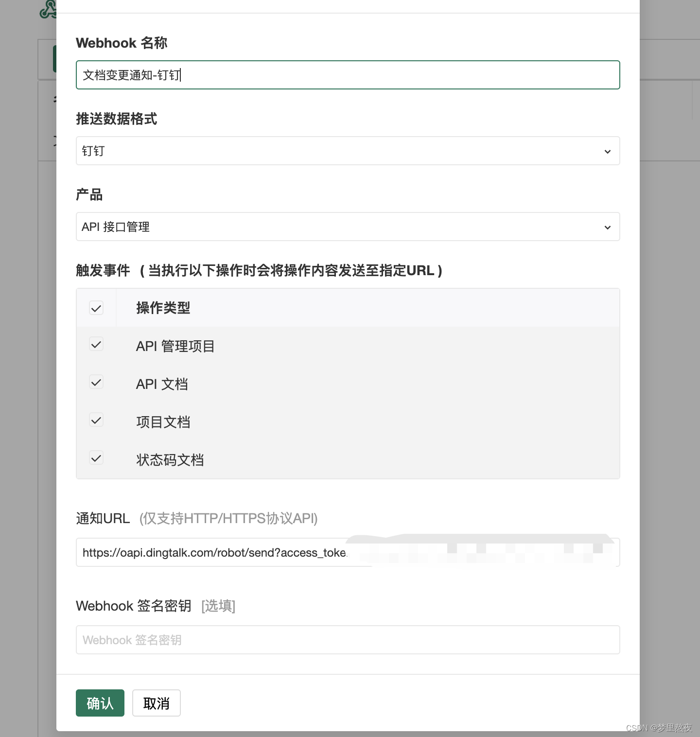The height and width of the screenshot is (737, 700).
Task: Uncheck the 项目文档 checkbox
Action: tap(96, 420)
